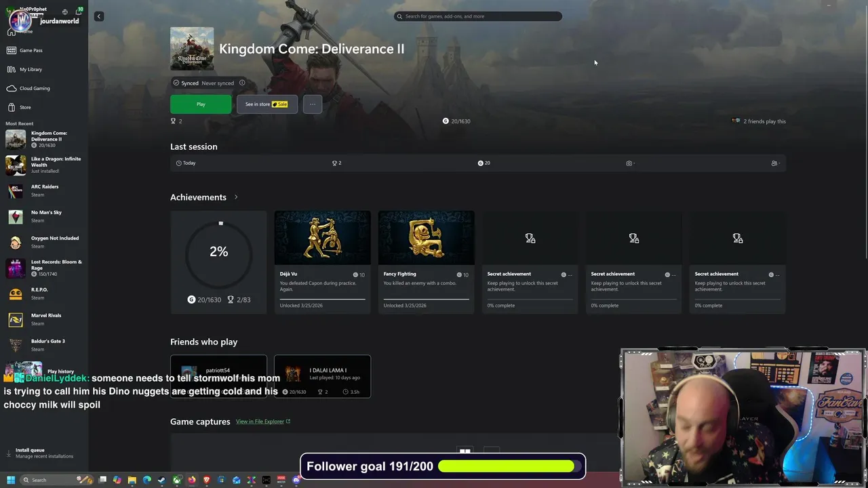Go back with the sidebar back arrow
The width and height of the screenshot is (868, 488).
(99, 16)
